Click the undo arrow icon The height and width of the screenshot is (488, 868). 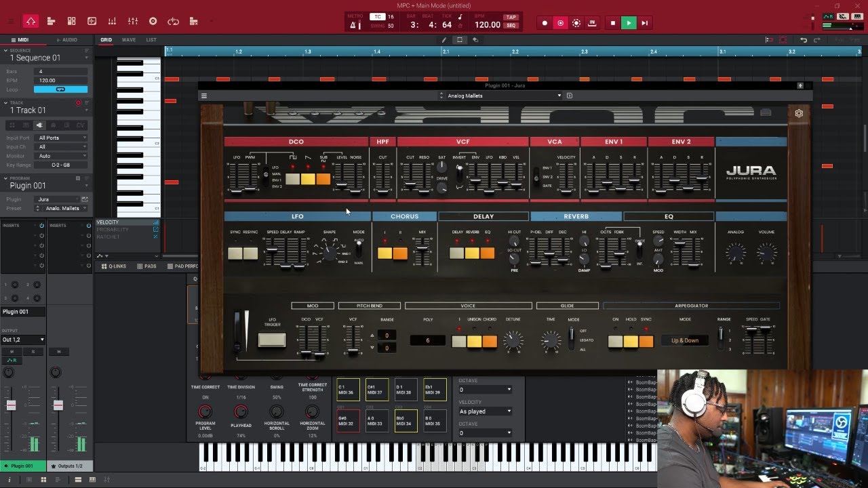pos(804,40)
